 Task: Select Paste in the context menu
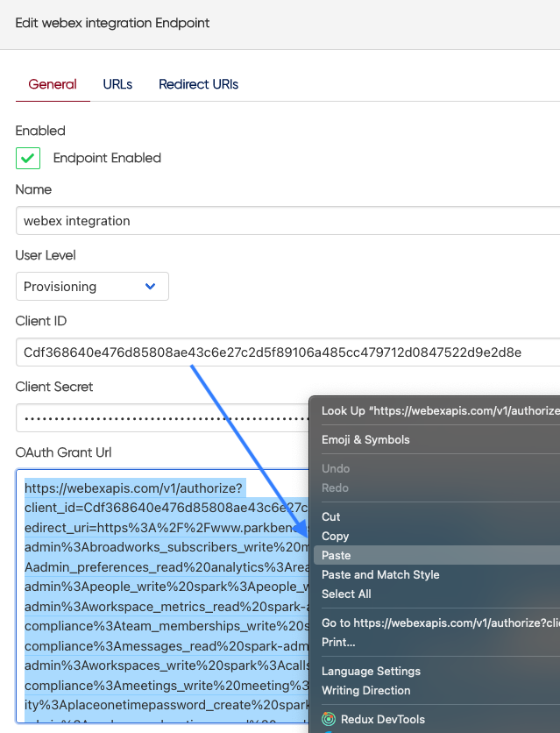point(436,555)
